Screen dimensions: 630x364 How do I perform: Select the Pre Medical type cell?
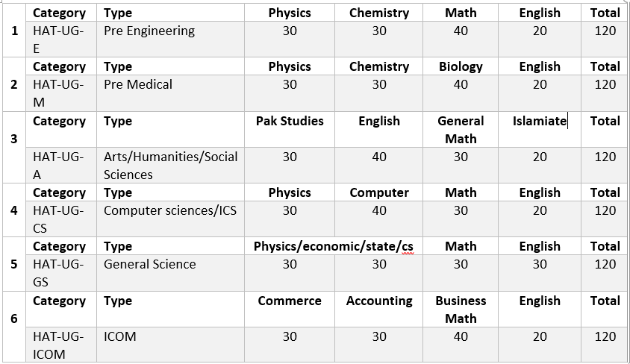pyautogui.click(x=138, y=84)
